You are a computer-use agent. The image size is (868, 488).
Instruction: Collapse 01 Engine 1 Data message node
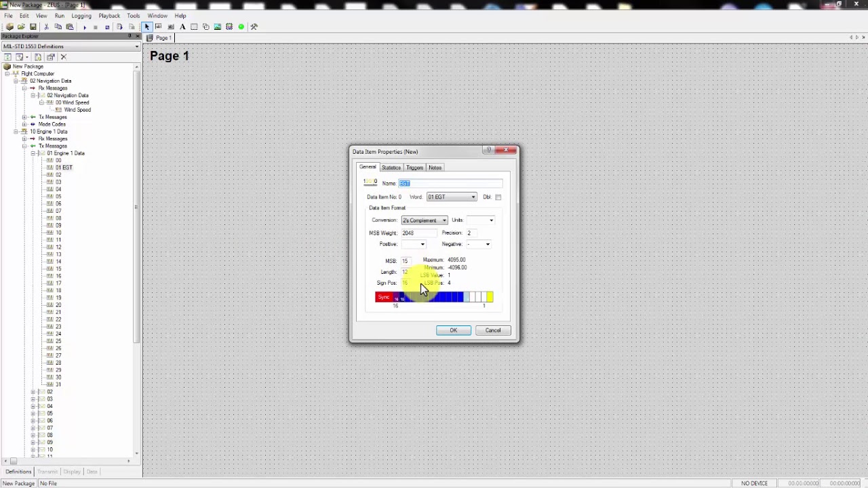point(33,153)
